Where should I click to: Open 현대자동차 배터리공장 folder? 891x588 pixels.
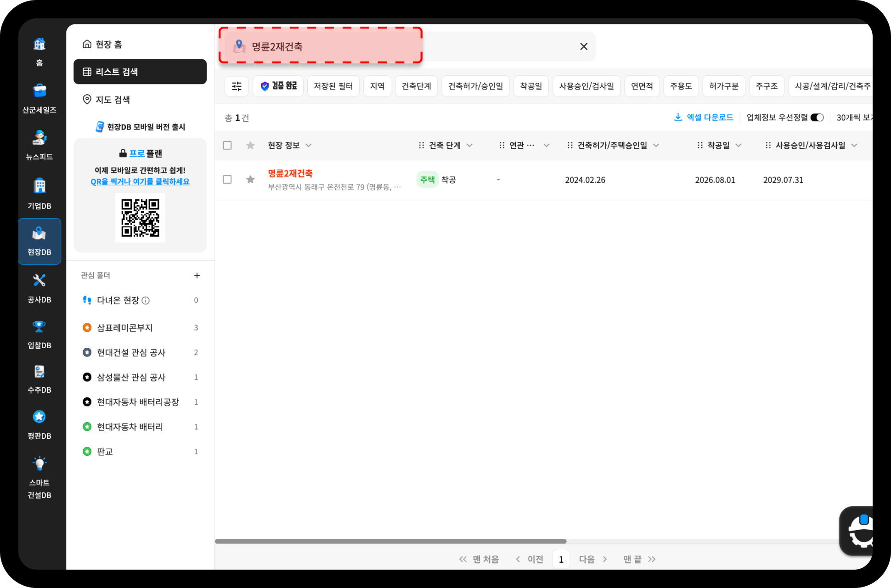click(140, 402)
